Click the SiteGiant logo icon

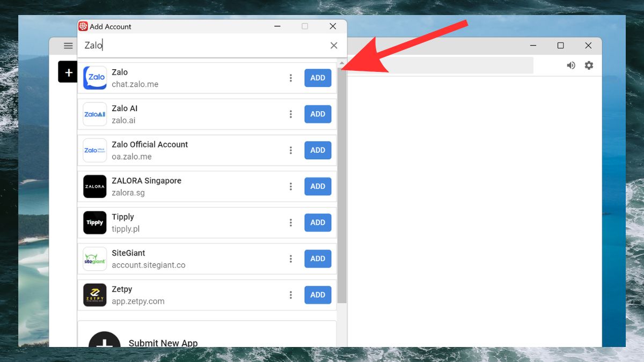(95, 258)
